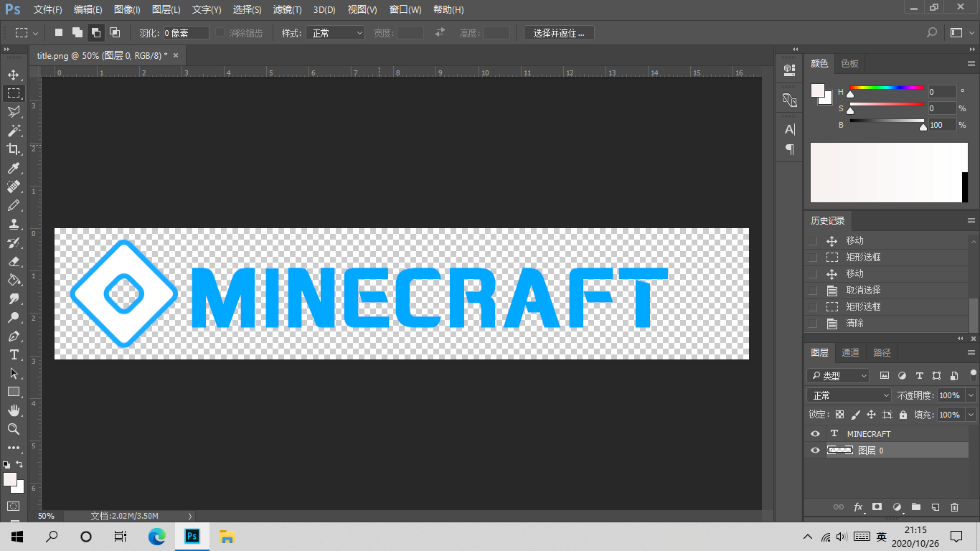Select the Pen tool
Image resolution: width=980 pixels, height=551 pixels.
(x=14, y=336)
